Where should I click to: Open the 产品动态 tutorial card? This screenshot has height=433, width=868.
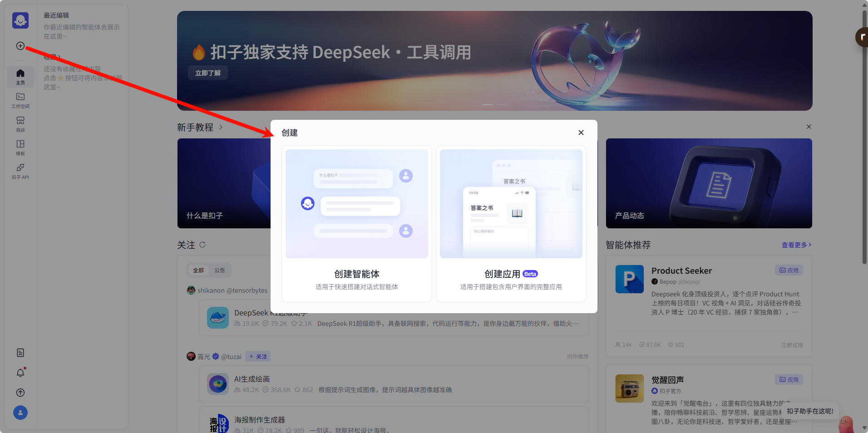tap(709, 183)
